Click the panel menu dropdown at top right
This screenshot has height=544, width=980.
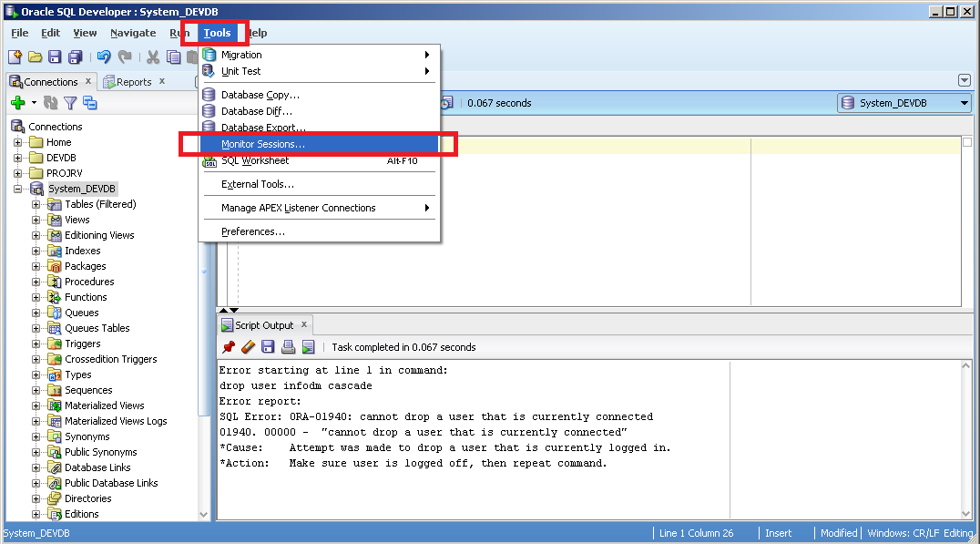(x=965, y=80)
